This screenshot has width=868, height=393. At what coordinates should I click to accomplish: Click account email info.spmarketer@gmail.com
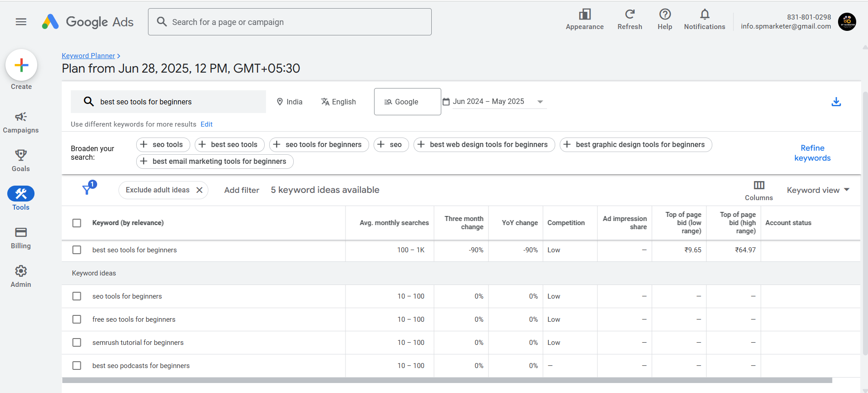[786, 26]
